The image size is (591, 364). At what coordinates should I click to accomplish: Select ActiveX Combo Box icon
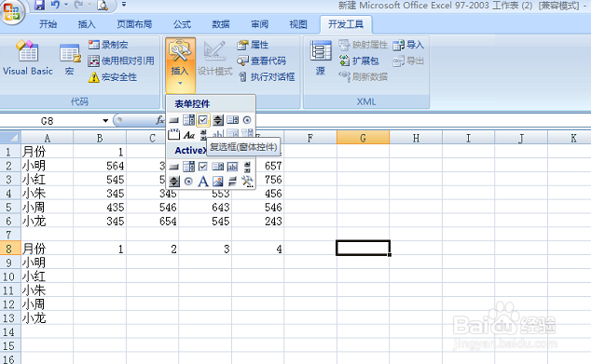click(188, 167)
